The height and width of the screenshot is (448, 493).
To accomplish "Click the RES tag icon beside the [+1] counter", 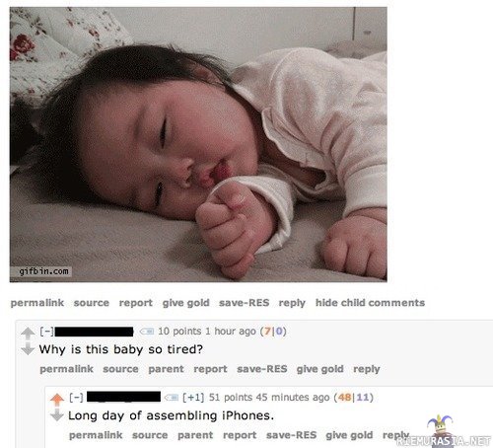I will click(171, 398).
